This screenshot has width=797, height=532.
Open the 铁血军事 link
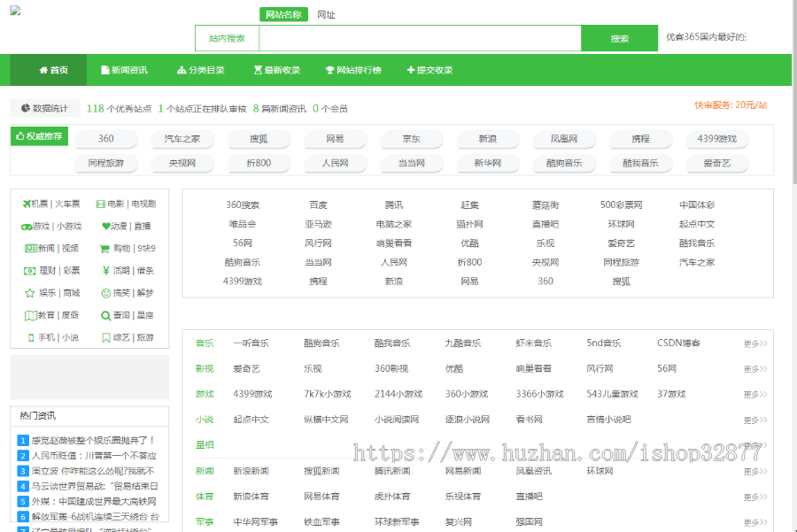pos(321,522)
